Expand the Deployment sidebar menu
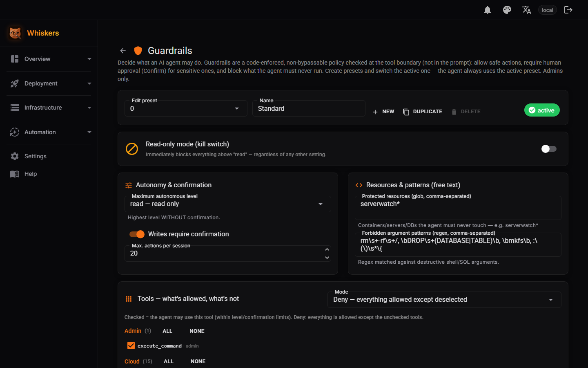The height and width of the screenshot is (368, 588). tap(49, 83)
